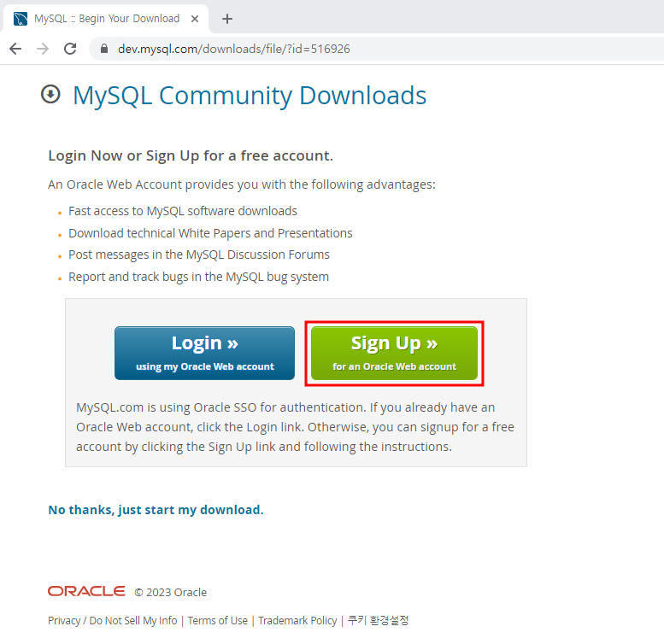Click the browser Forward arrow

(x=43, y=49)
